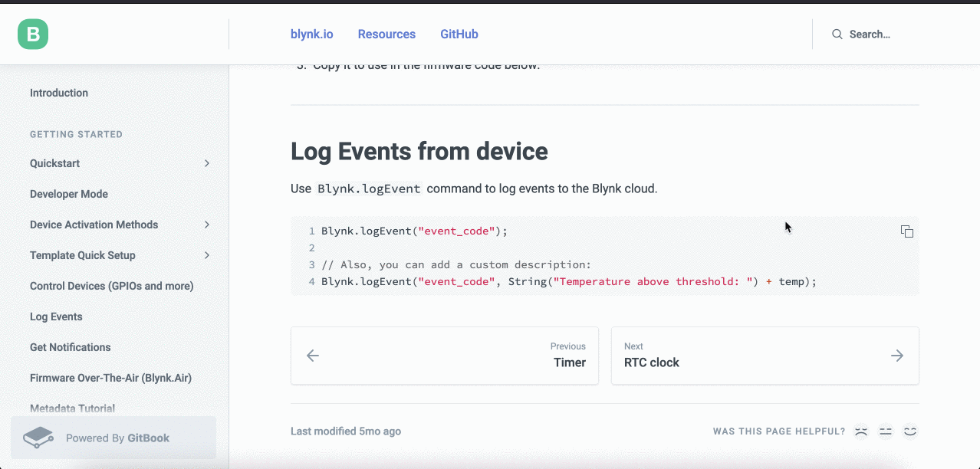The image size is (980, 469).
Task: Click the Blynk.logEvent inline code
Action: point(369,189)
